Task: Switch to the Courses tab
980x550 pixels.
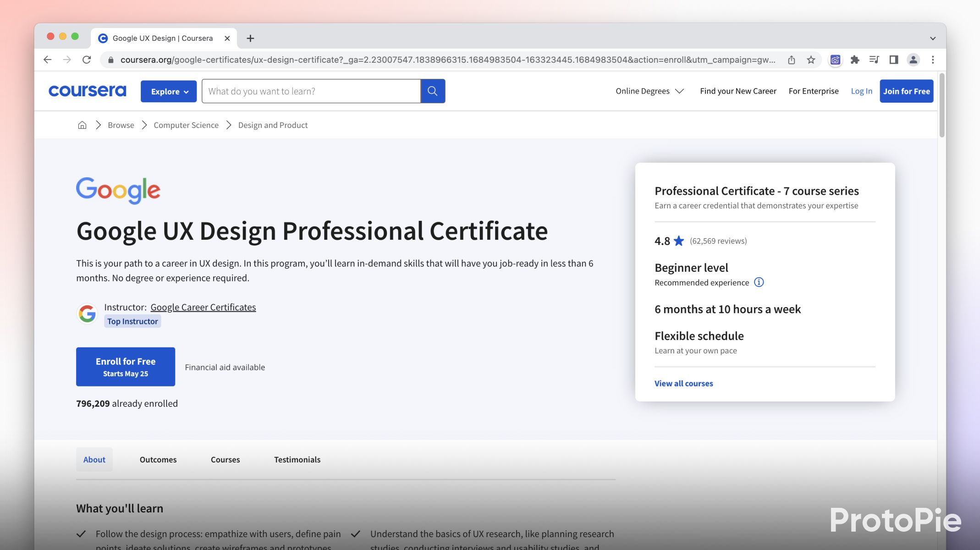Action: pyautogui.click(x=225, y=459)
